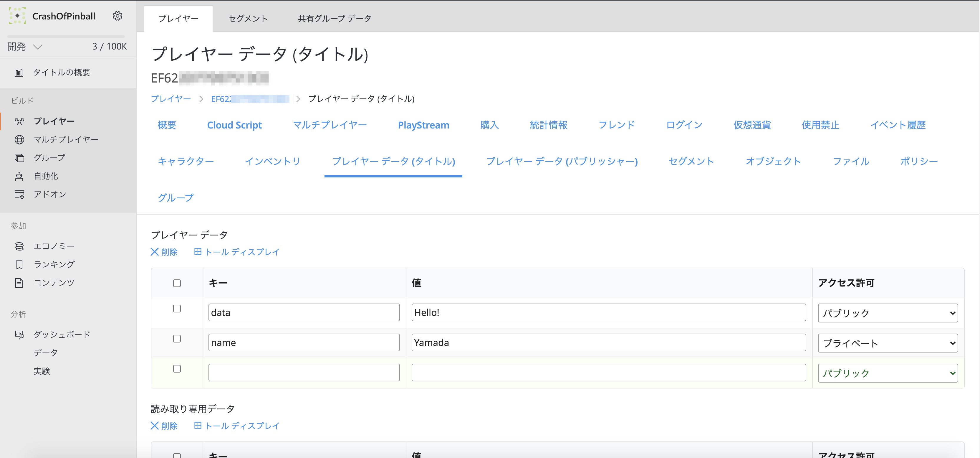This screenshot has height=458, width=980.
Task: Click 削除 to delete selected player data
Action: pos(164,252)
